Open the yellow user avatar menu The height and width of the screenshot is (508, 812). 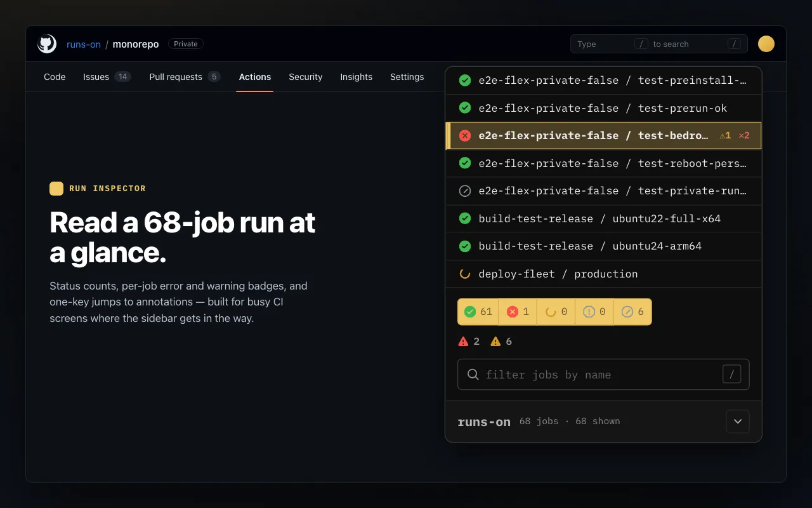point(766,44)
